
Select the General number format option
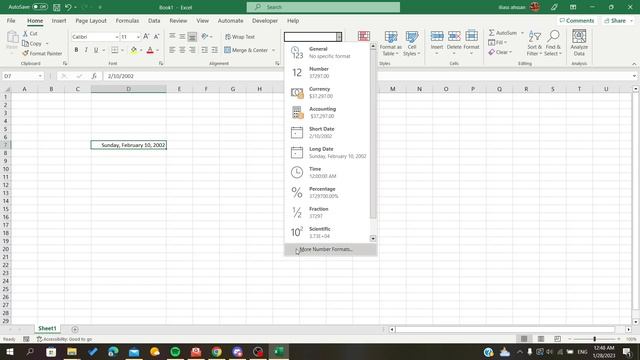point(328,52)
